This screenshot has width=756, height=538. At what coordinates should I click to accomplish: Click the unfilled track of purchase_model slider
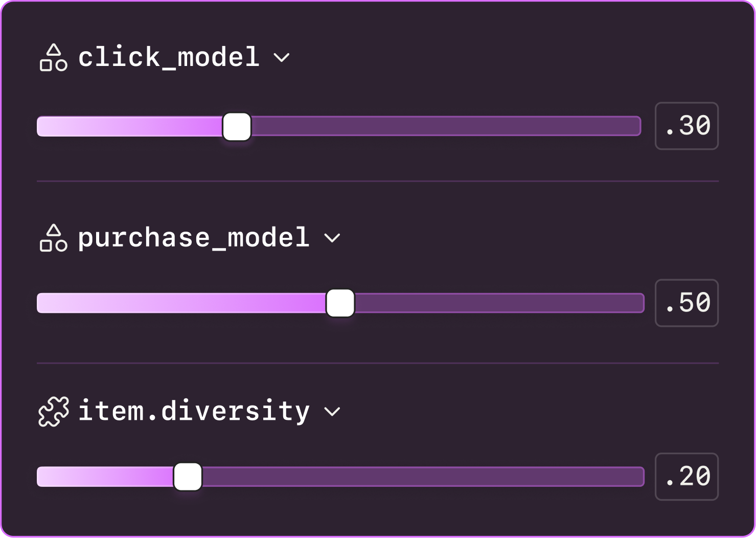(498, 303)
